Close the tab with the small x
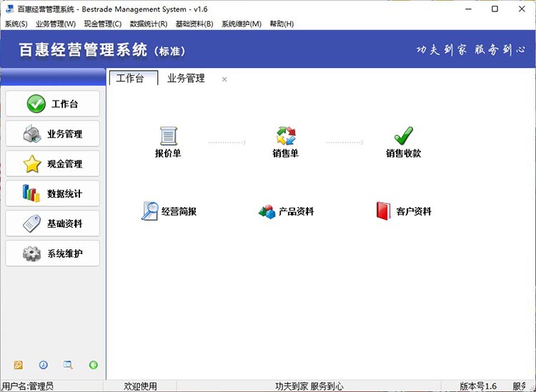The height and width of the screenshot is (392, 536). pos(224,79)
